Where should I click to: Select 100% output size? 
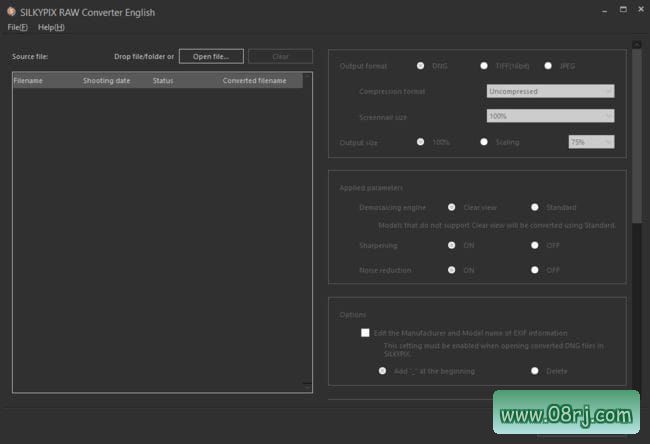[x=420, y=142]
